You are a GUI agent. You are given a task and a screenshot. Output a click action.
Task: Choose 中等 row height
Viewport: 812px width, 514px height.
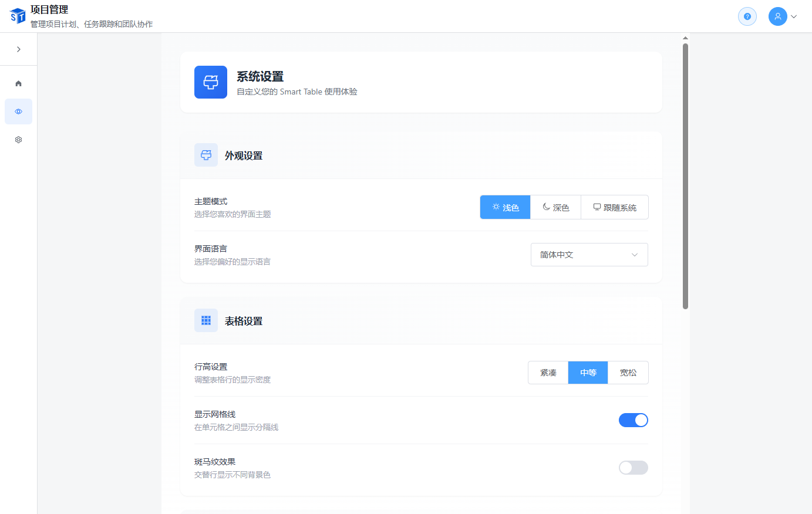pos(588,373)
